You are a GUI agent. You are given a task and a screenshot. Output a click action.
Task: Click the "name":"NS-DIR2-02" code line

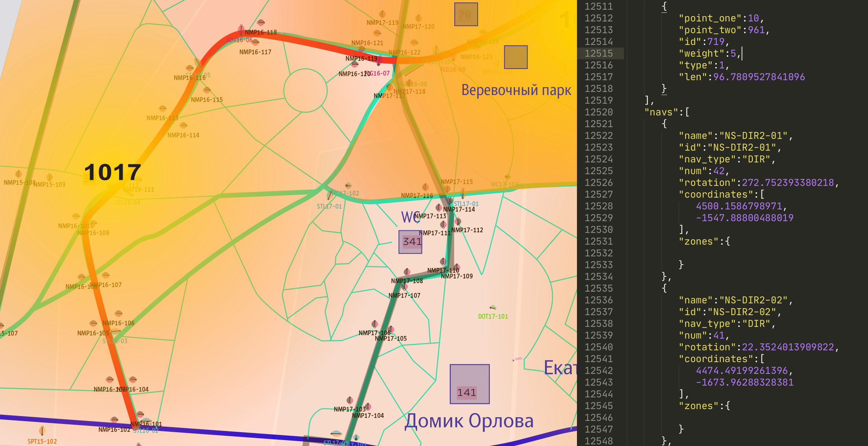pos(735,300)
